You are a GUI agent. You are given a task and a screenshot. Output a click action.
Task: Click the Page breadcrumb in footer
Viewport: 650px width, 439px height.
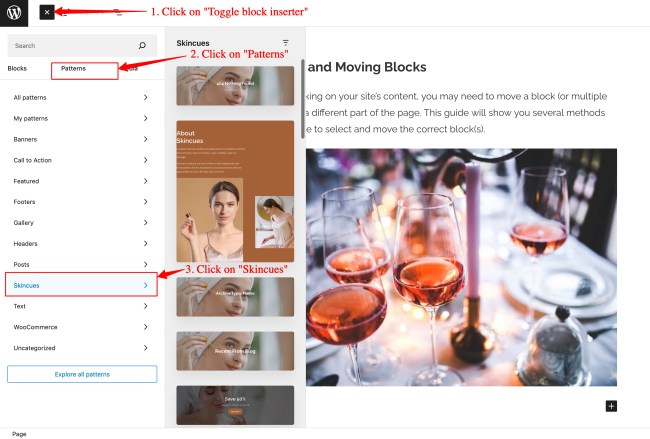[x=19, y=434]
